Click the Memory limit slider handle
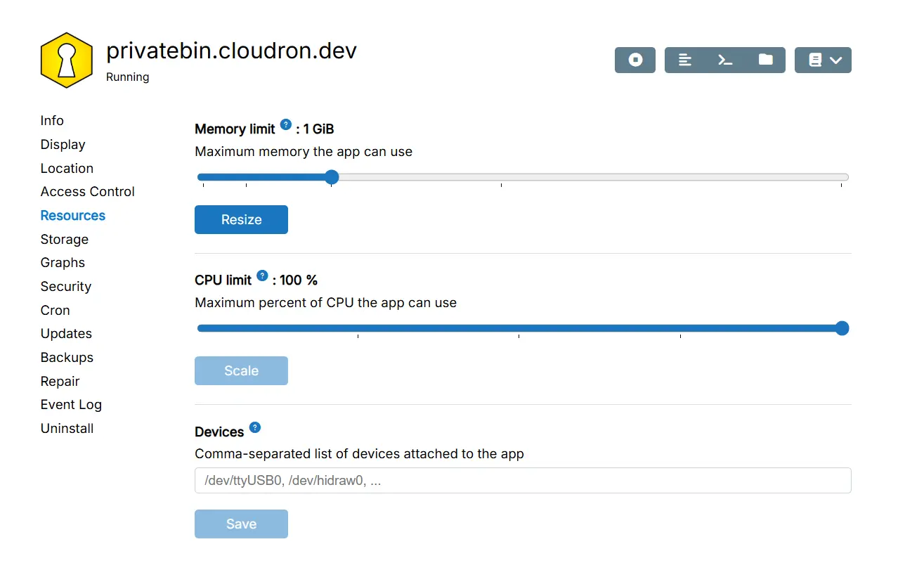The width and height of the screenshot is (924, 570). click(332, 177)
